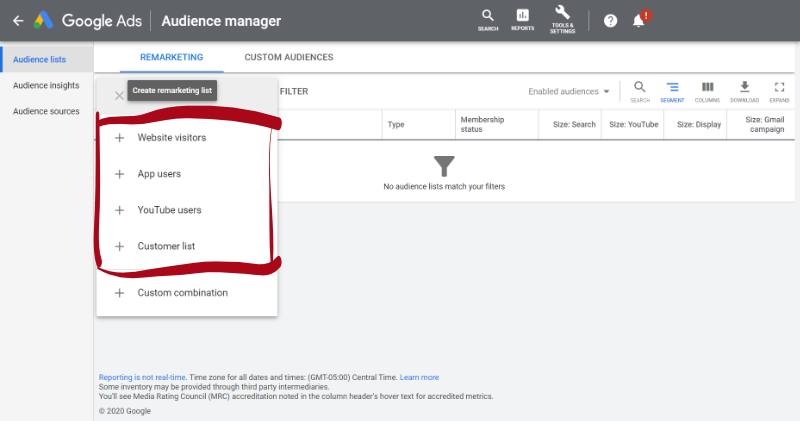800x421 pixels.
Task: Click the Google Ads logo
Action: (88, 21)
